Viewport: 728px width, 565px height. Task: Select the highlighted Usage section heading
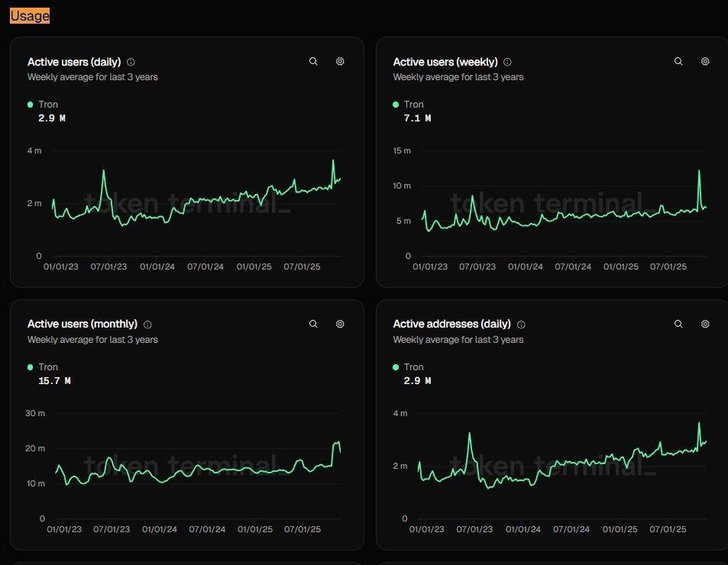point(30,16)
